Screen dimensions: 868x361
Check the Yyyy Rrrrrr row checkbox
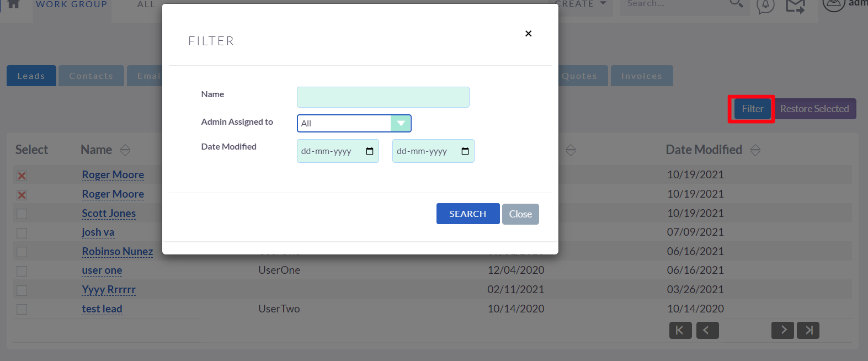[x=22, y=290]
